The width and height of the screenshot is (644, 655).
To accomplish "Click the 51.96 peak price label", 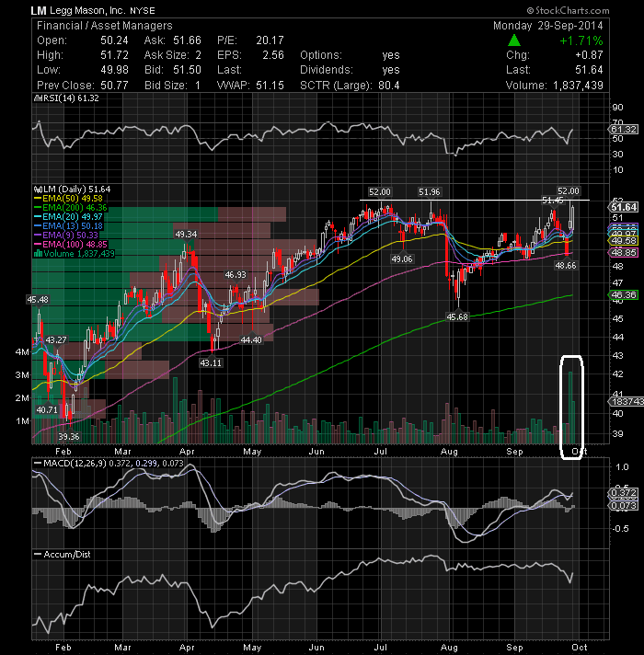I will point(430,191).
